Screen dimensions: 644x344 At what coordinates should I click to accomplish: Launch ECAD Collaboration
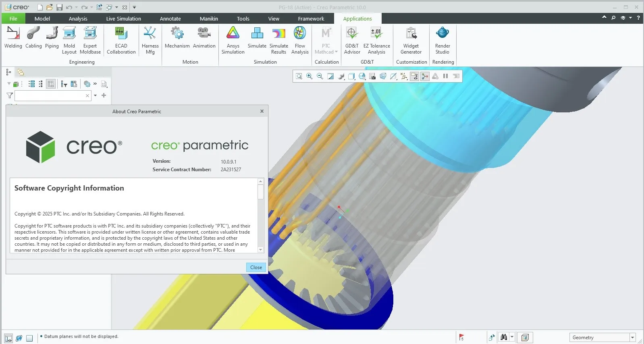click(x=121, y=40)
